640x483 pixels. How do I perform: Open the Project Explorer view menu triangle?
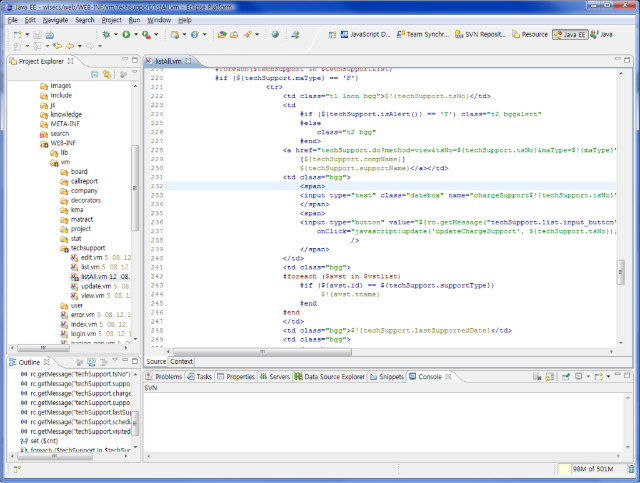click(135, 72)
